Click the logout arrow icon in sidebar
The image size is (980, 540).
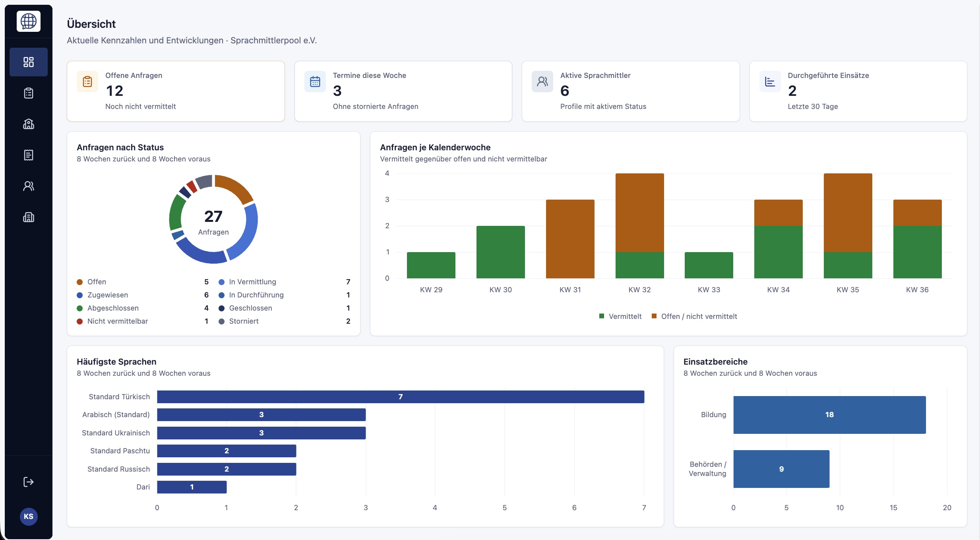point(29,482)
